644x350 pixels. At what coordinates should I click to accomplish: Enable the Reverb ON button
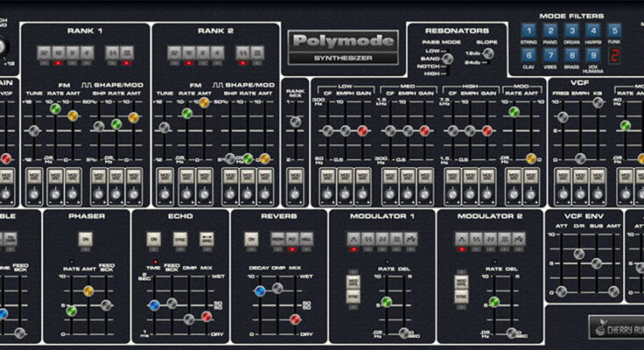[251, 238]
